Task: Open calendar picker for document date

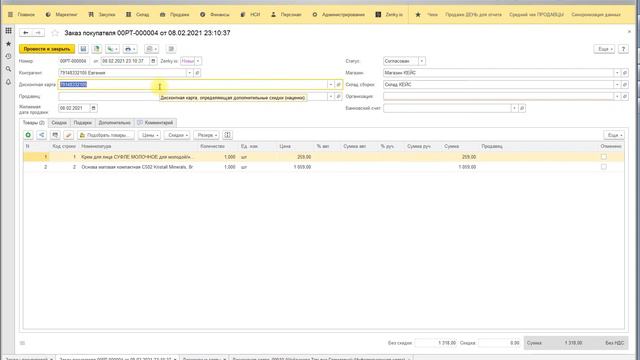Action: click(x=153, y=61)
